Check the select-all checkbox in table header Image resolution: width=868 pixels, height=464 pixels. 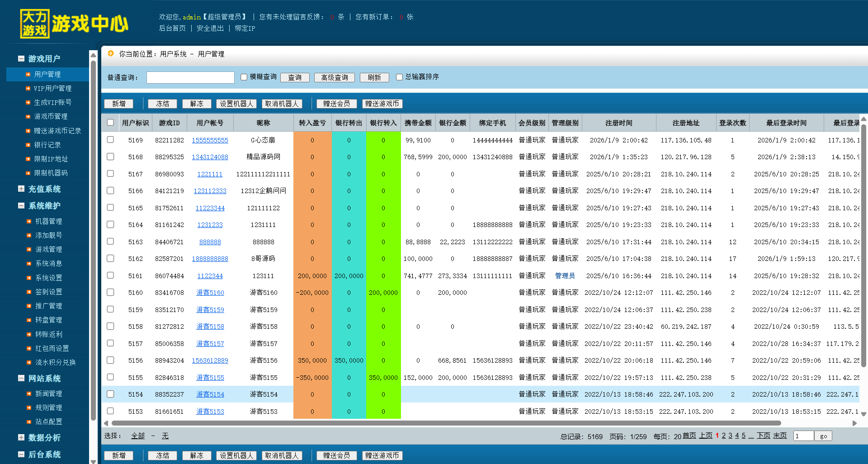[110, 123]
